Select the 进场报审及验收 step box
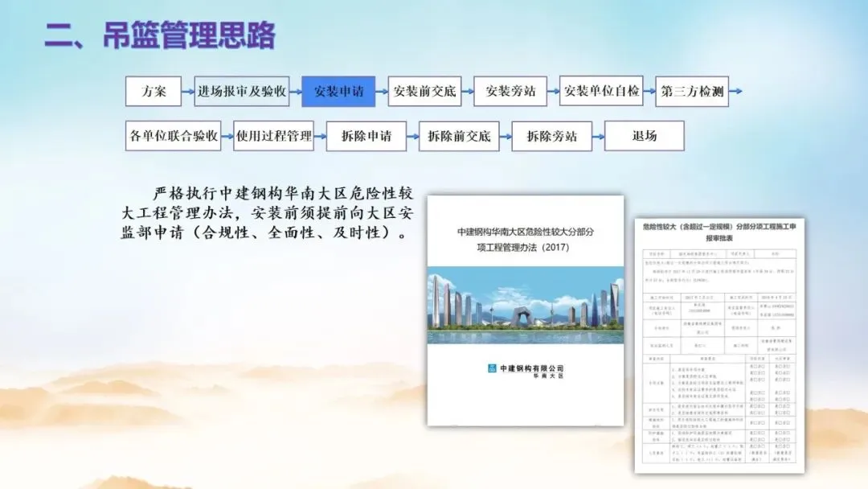This screenshot has height=489, width=868. click(x=242, y=92)
